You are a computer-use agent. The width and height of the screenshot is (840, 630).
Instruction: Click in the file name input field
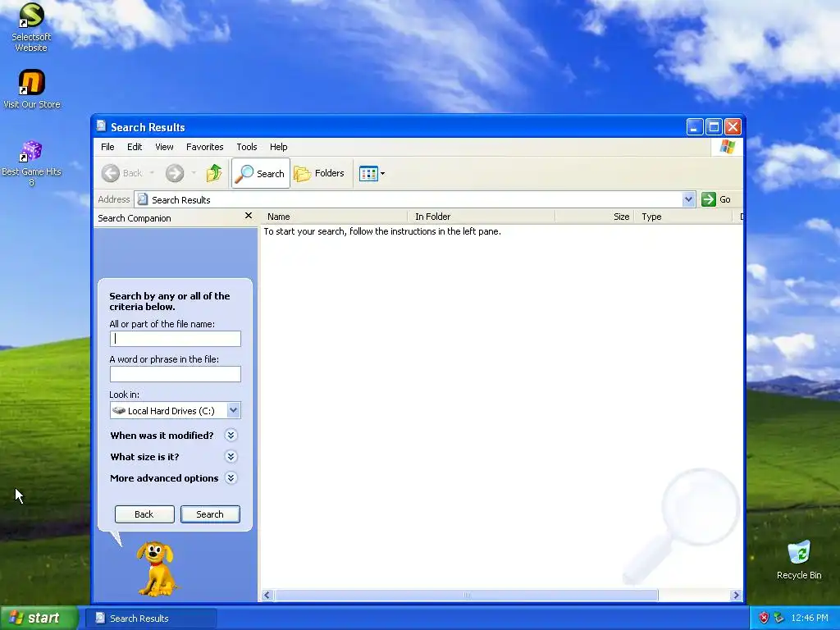[176, 339]
